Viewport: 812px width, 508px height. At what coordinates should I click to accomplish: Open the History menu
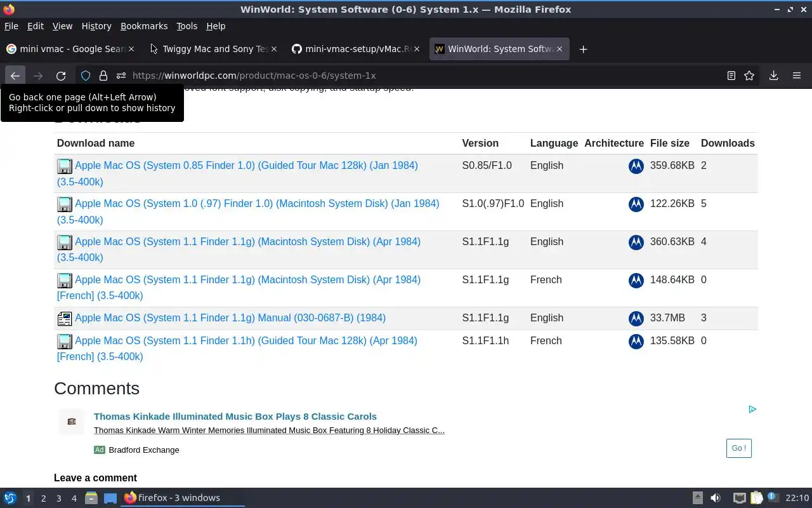(96, 26)
